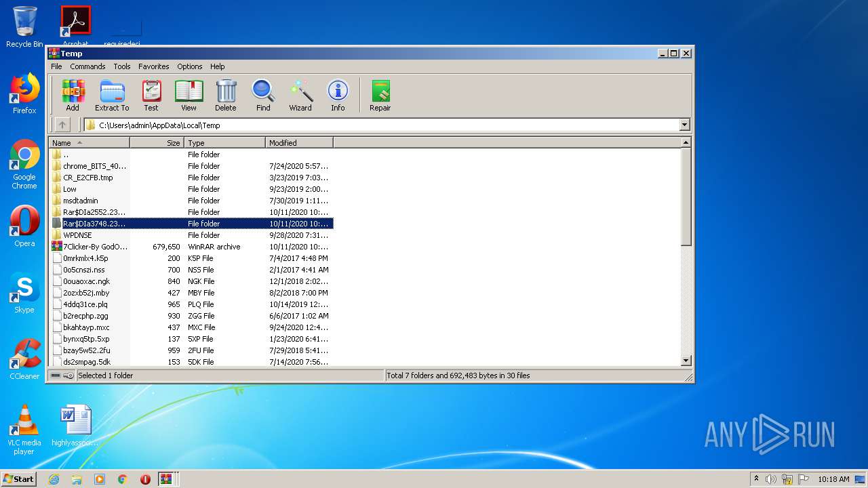868x488 pixels.
Task: Open Google Chrome desktop shortcut
Action: click(x=24, y=165)
